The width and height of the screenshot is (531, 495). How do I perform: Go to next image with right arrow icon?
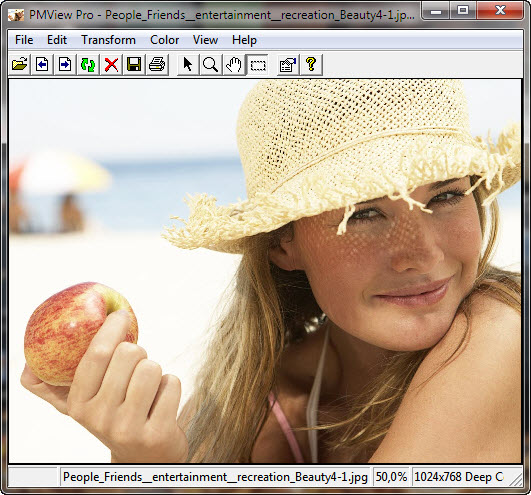pyautogui.click(x=65, y=64)
